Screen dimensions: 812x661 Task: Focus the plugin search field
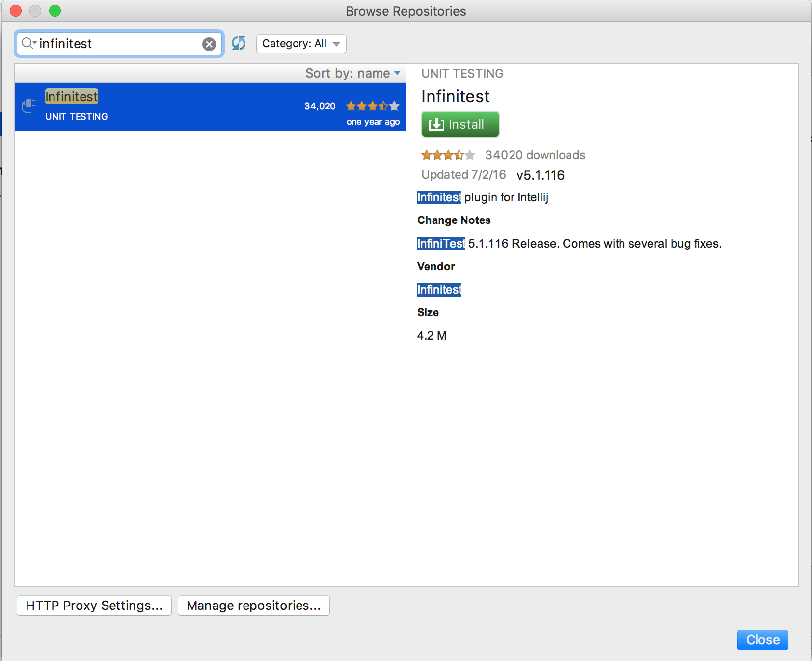(119, 44)
